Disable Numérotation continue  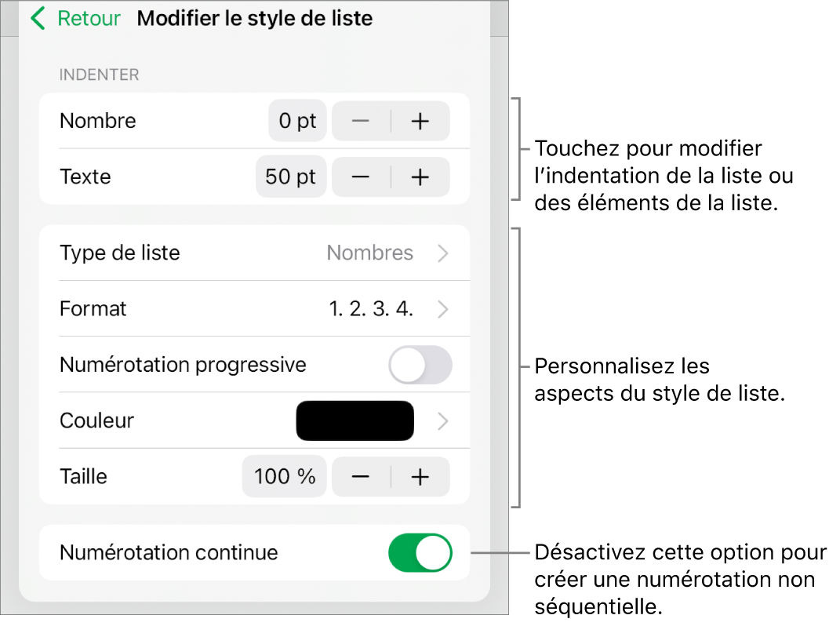(x=420, y=552)
